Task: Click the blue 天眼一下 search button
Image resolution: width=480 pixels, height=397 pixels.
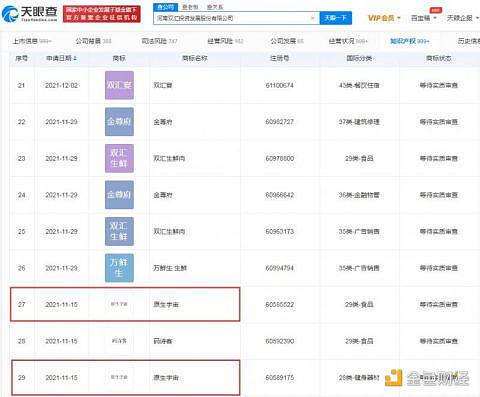Action: coord(336,18)
